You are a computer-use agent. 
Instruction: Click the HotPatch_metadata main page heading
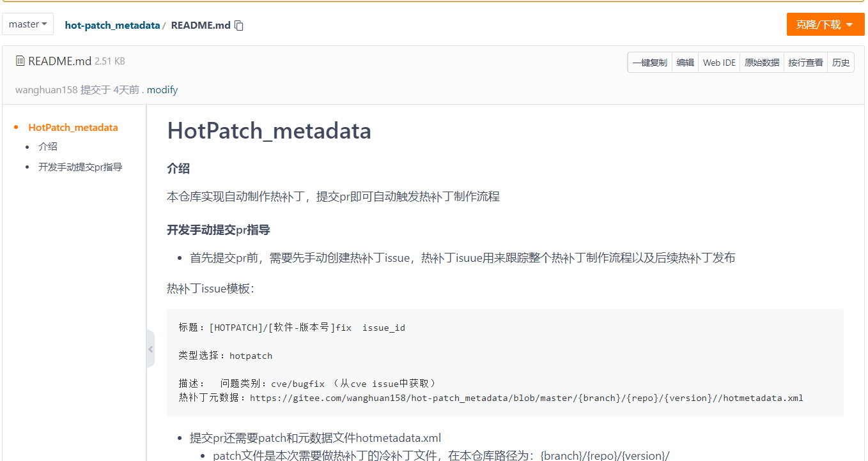[269, 131]
